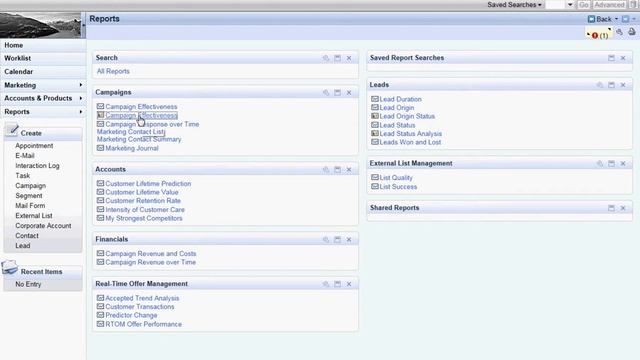640x360 pixels.
Task: Personalize the External List Management panel
Action: [x=600, y=163]
